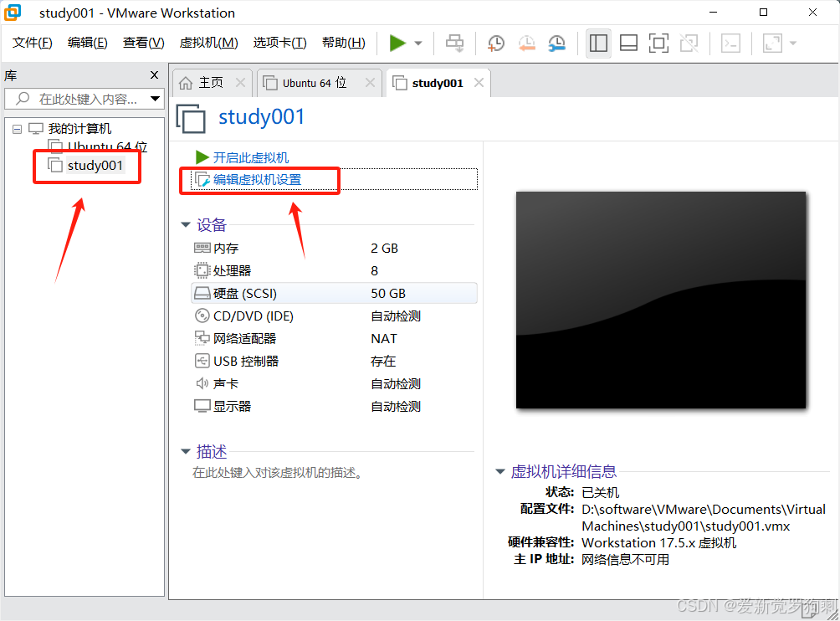The height and width of the screenshot is (621, 840).
Task: Open the 编辑(E) menu
Action: (87, 43)
